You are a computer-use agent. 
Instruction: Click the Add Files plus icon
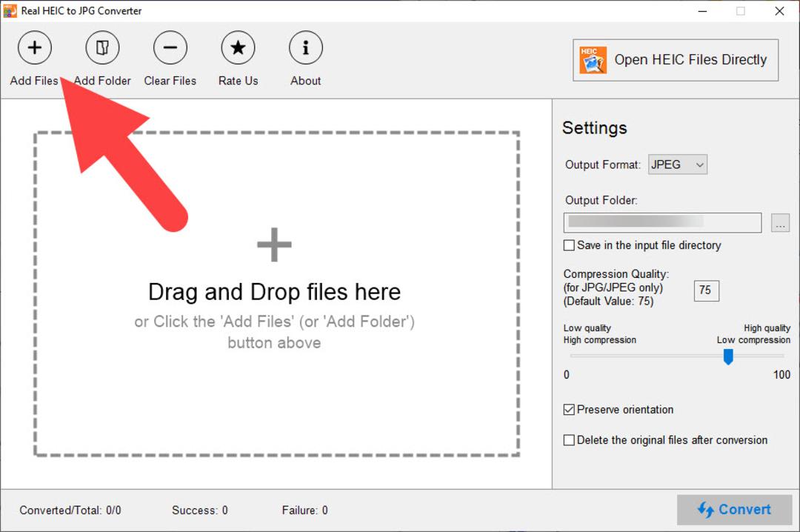point(35,47)
